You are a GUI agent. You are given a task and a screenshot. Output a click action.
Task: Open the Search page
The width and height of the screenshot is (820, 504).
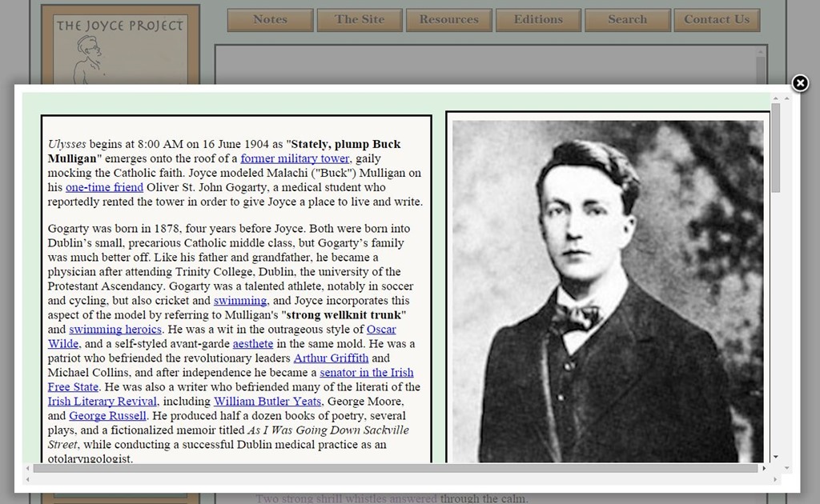[x=628, y=19]
